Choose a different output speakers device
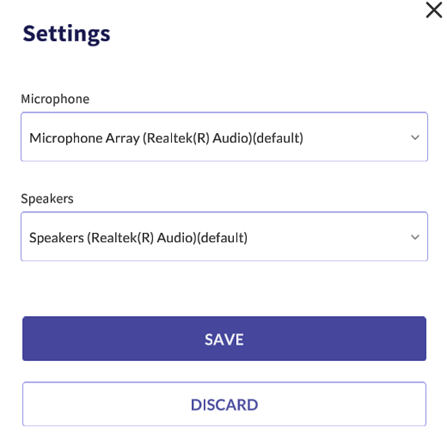Screen dimensions: 447x446 [x=224, y=236]
